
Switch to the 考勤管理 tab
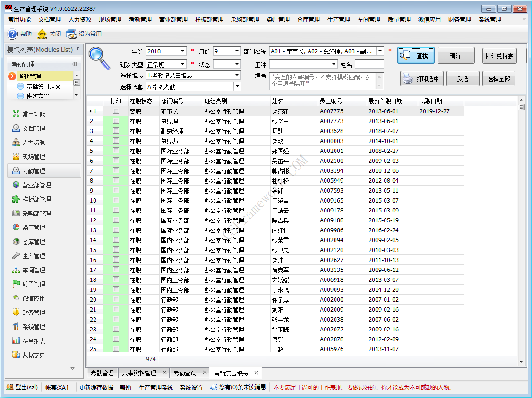[x=103, y=373]
